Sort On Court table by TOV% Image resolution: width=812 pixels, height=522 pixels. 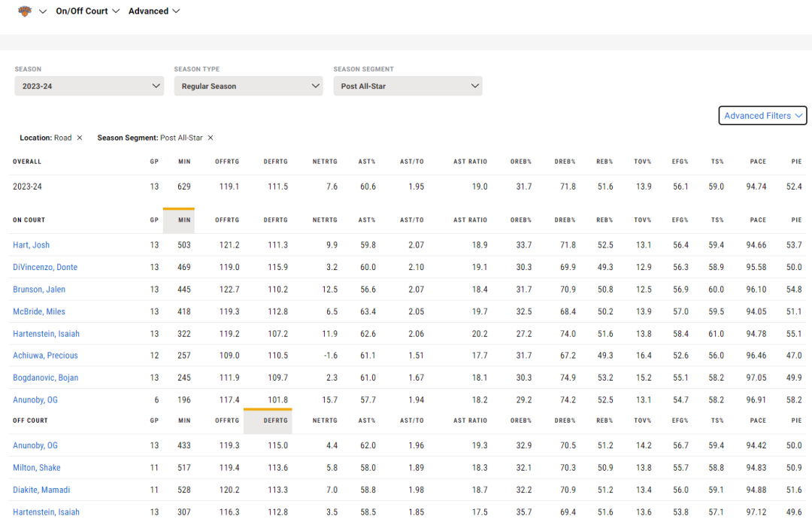coord(643,220)
